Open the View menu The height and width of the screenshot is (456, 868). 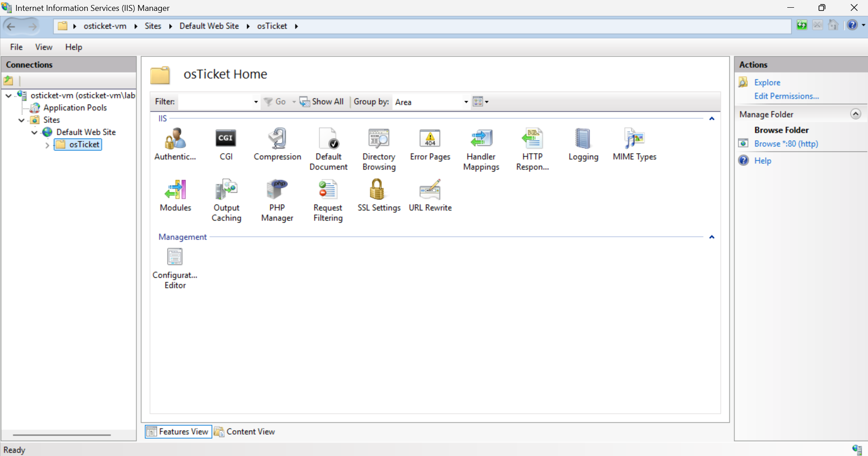coord(44,47)
